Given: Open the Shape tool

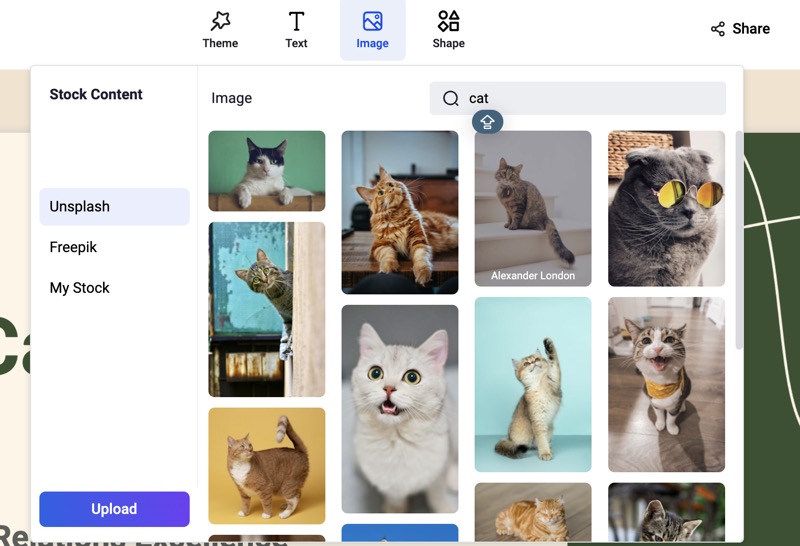Looking at the screenshot, I should [448, 30].
